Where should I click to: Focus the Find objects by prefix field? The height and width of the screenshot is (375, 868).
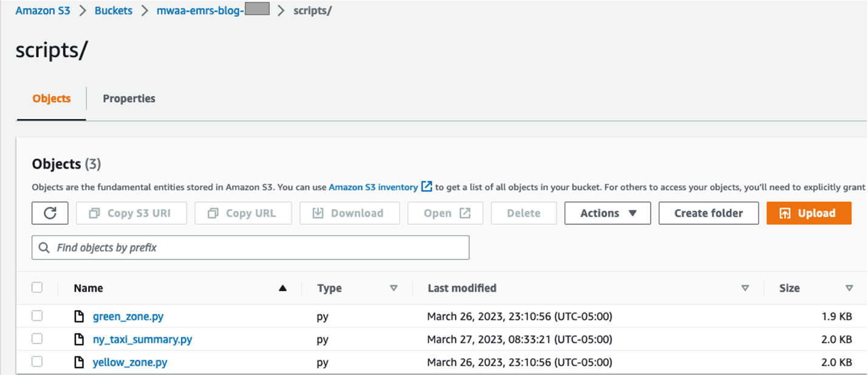click(250, 248)
